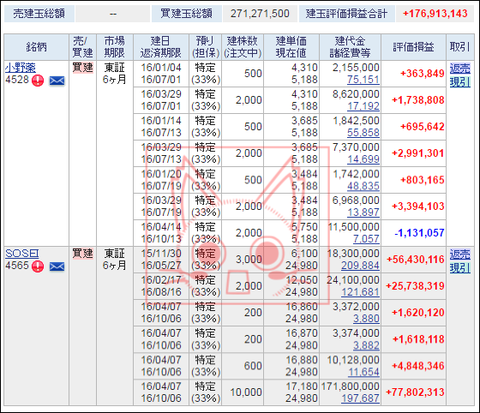Viewport: 480px width, 413px height.
Task: Open expense link 75,151
Action: [363, 80]
